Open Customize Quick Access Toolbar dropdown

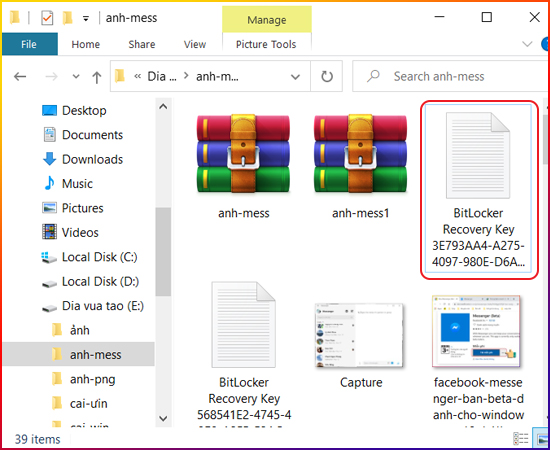click(86, 19)
